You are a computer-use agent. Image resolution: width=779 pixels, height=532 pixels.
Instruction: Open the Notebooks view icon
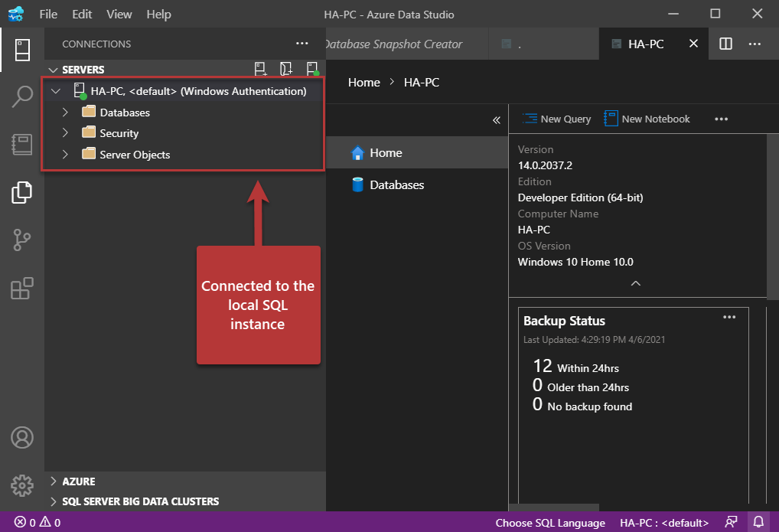[x=22, y=145]
